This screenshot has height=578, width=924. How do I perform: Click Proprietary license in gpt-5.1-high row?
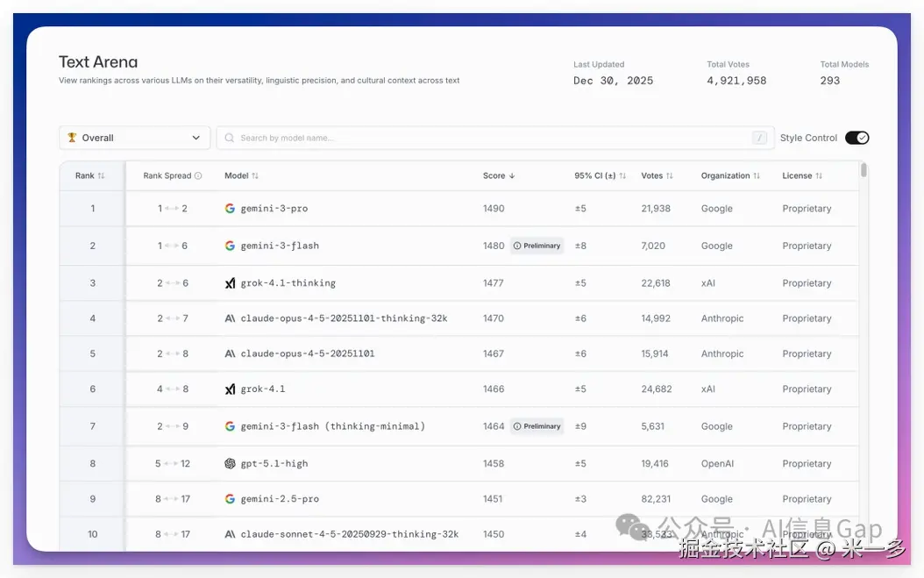[x=807, y=464]
